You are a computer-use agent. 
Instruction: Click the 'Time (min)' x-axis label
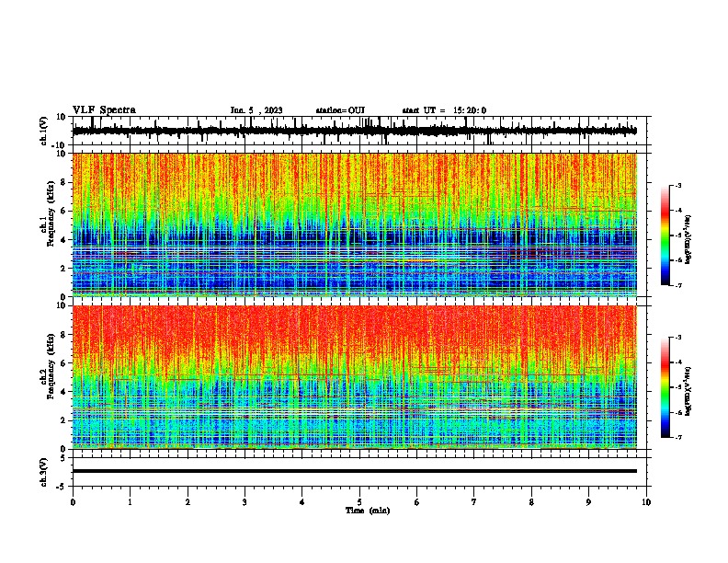[368, 511]
